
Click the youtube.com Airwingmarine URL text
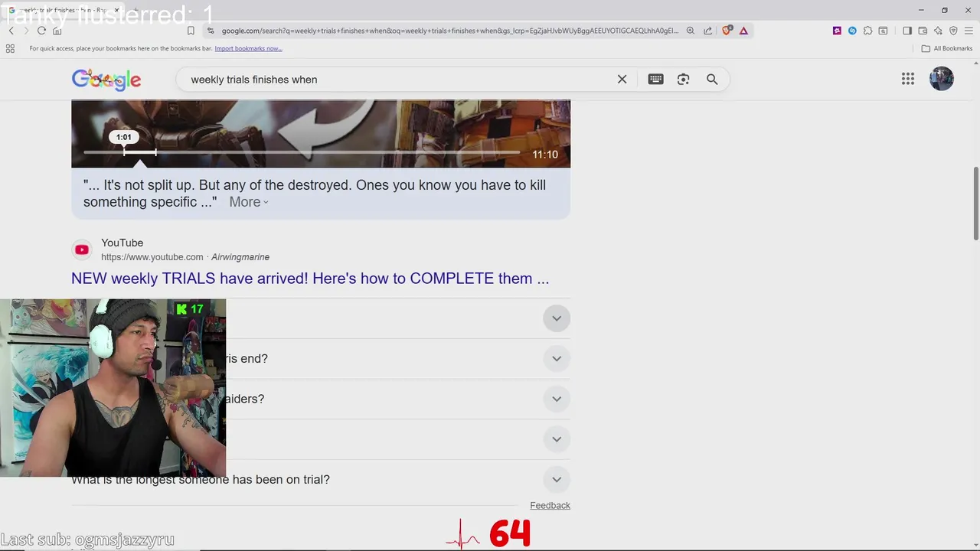coord(185,257)
